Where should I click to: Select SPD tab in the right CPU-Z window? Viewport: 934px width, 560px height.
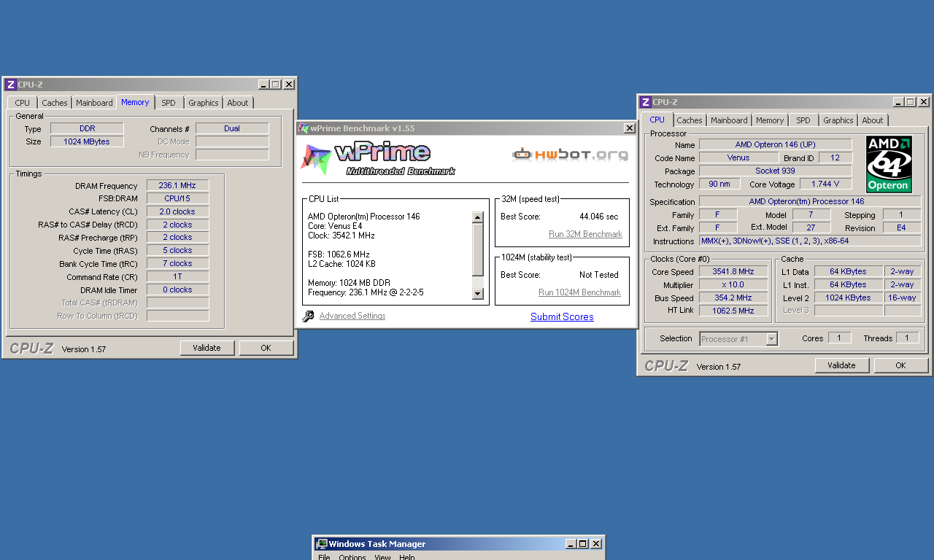(803, 120)
